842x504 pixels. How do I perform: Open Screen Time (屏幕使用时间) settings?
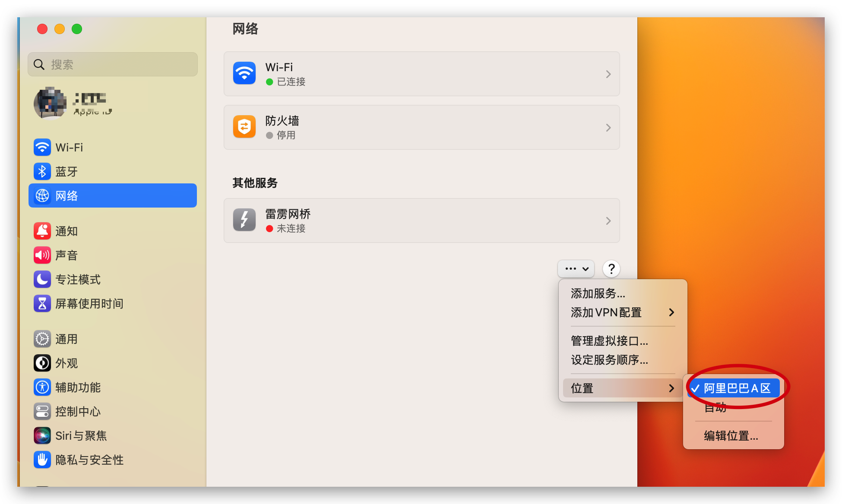(89, 304)
